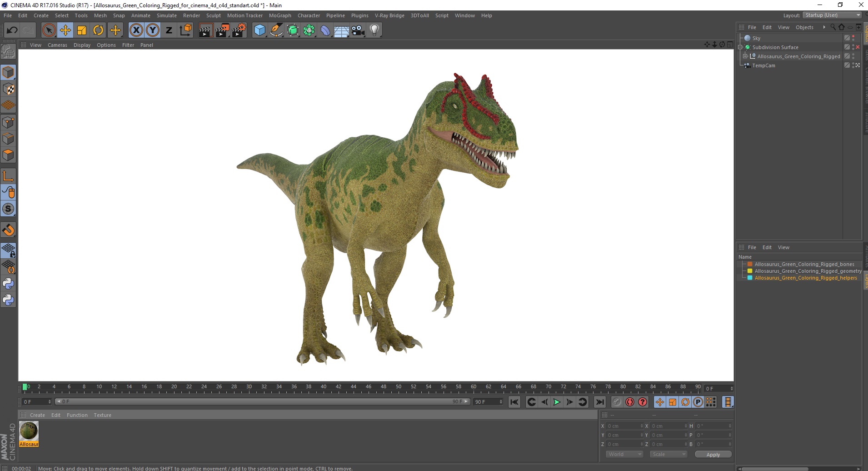Open the Simulate menu
This screenshot has width=868, height=471.
click(x=167, y=15)
